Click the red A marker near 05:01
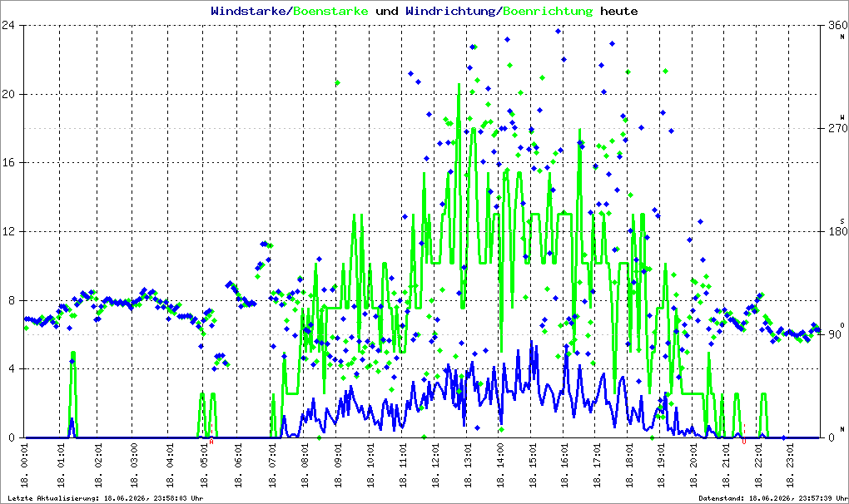Viewport: 849px width, 504px height. pos(211,442)
